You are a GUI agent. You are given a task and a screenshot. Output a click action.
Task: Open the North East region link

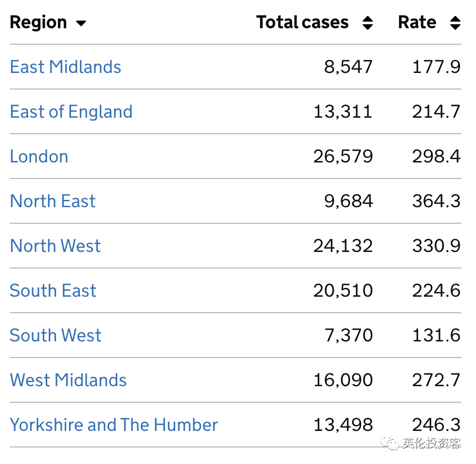point(53,201)
